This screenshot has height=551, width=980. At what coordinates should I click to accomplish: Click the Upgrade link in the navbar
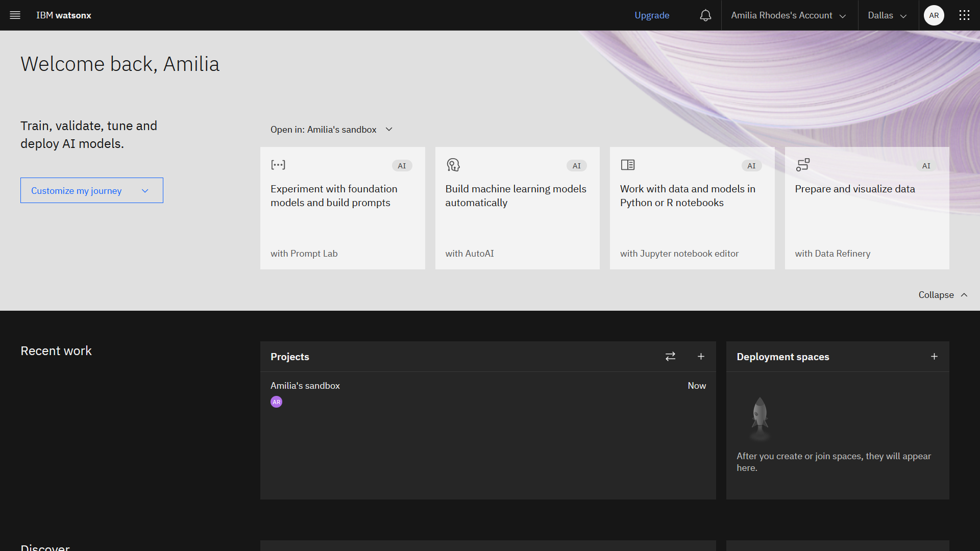651,15
